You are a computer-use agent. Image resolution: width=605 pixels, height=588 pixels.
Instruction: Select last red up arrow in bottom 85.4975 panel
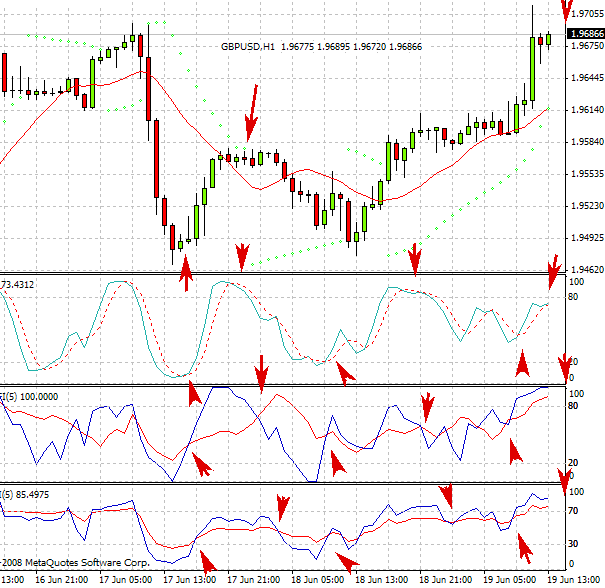point(523,546)
